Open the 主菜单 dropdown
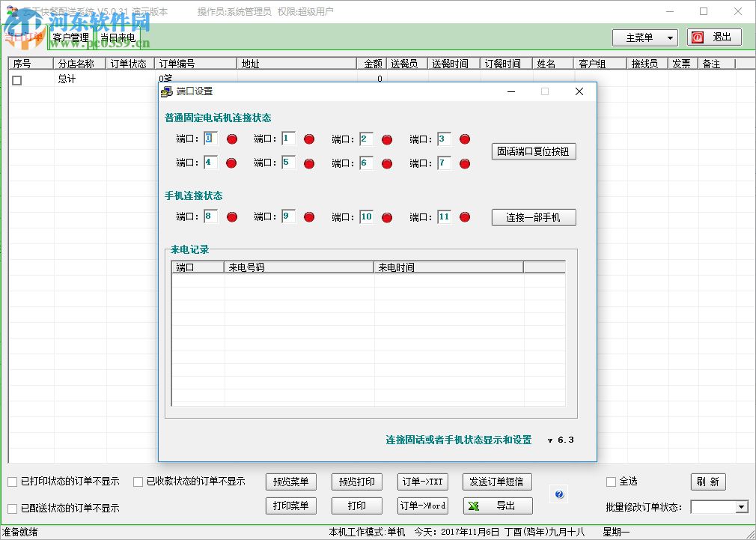The width and height of the screenshot is (756, 540). point(645,37)
